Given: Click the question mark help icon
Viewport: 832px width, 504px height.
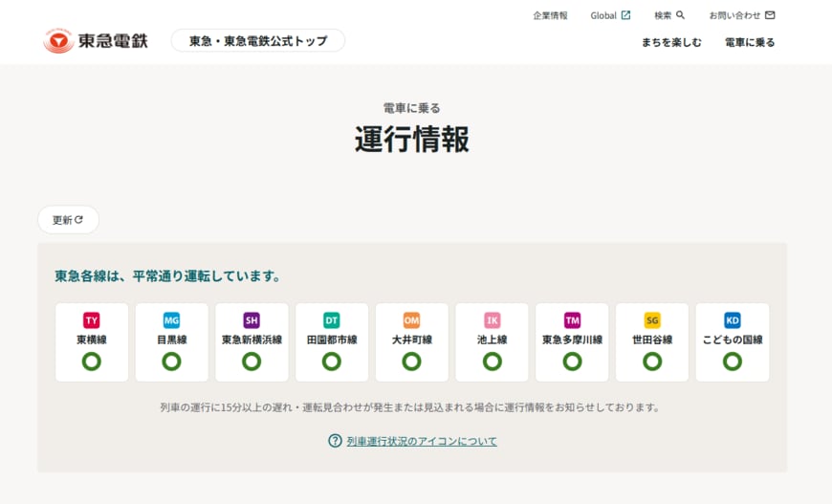Looking at the screenshot, I should [x=335, y=441].
